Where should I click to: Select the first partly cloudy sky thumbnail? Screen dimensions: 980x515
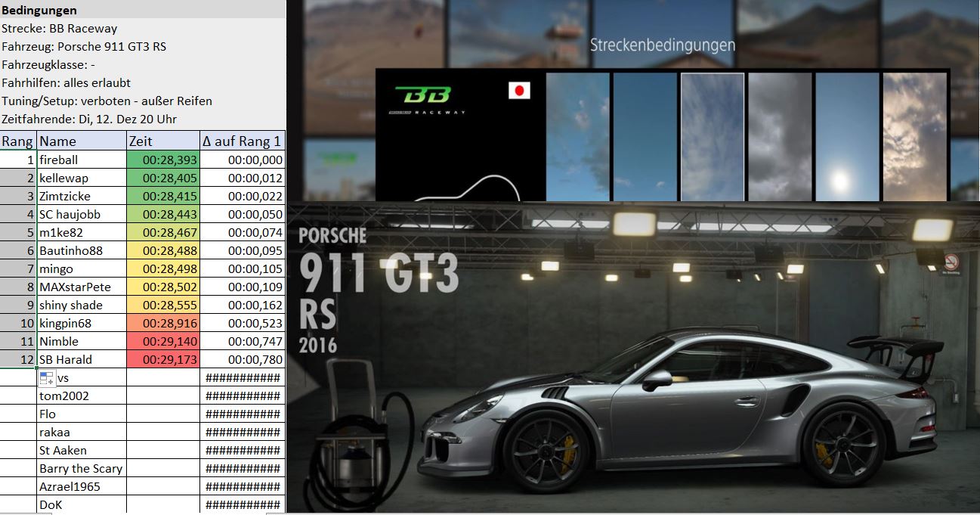coord(577,136)
